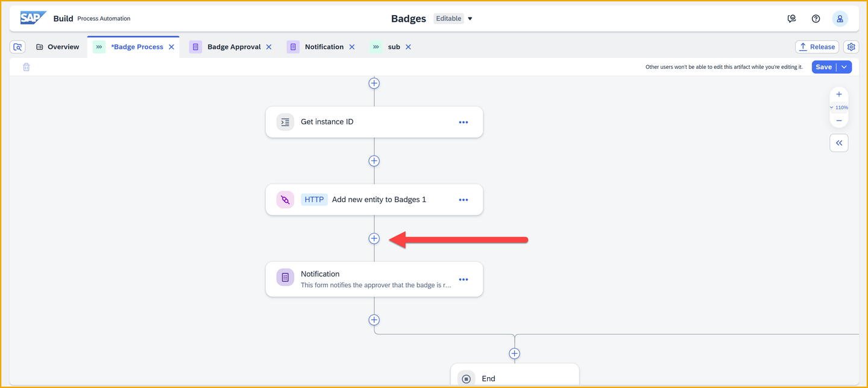Close the Badge Process tab
868x388 pixels.
171,47
